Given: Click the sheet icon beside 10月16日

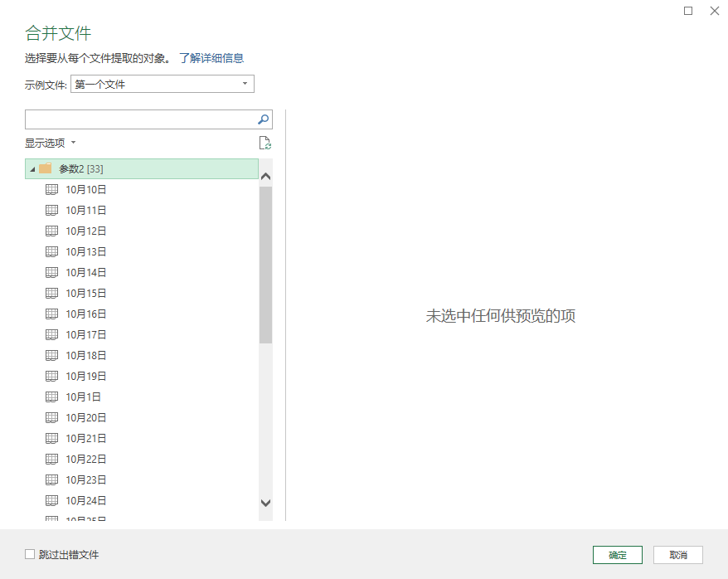Looking at the screenshot, I should pos(51,314).
